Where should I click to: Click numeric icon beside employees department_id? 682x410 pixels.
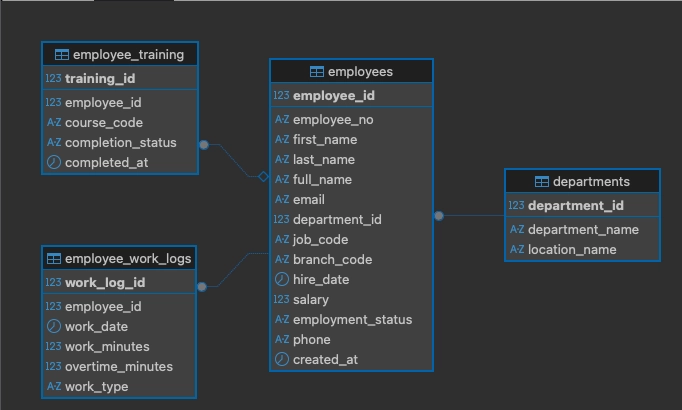281,219
